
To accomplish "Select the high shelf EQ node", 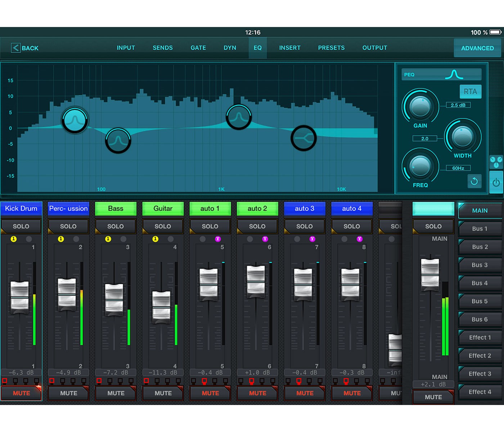I will (x=303, y=138).
